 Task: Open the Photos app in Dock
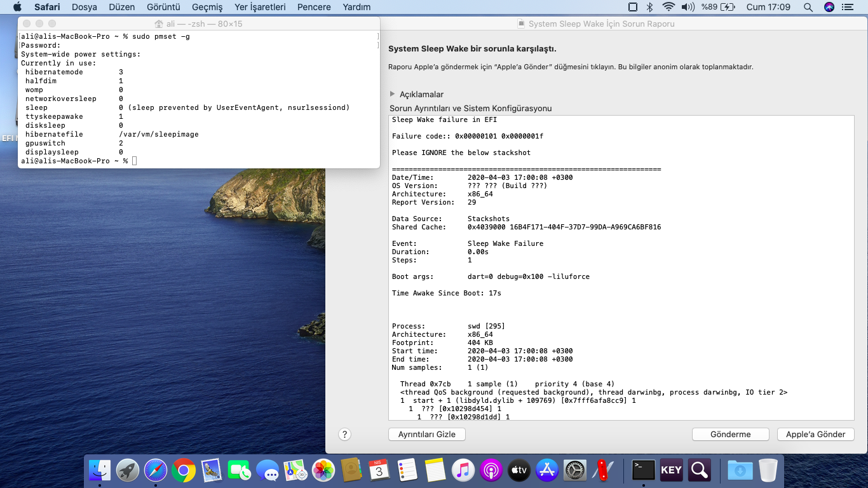(323, 470)
